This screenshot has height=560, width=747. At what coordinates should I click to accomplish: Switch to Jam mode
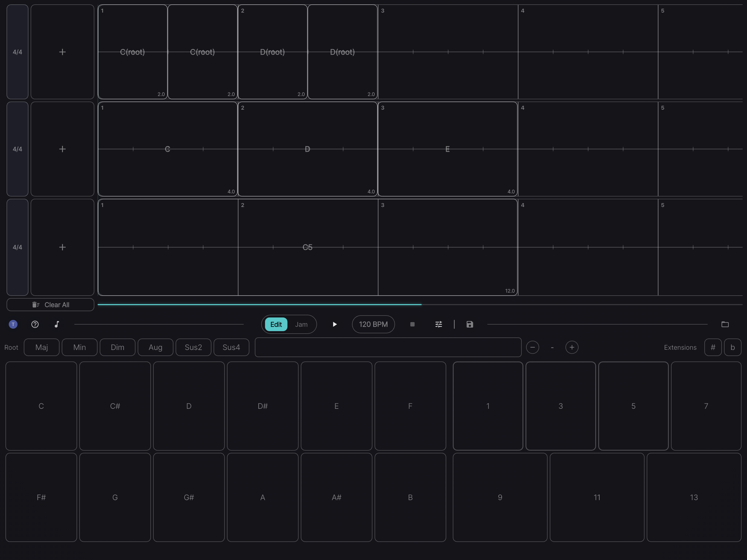click(301, 324)
